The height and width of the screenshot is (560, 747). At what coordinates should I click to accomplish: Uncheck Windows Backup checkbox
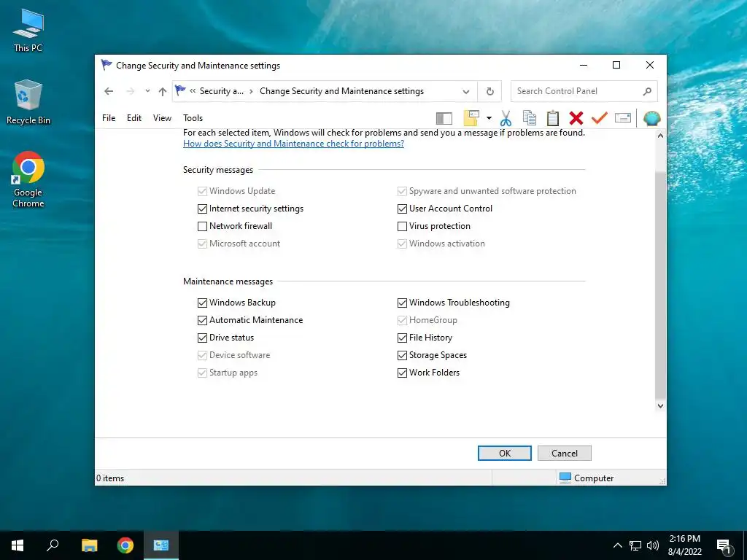(203, 303)
